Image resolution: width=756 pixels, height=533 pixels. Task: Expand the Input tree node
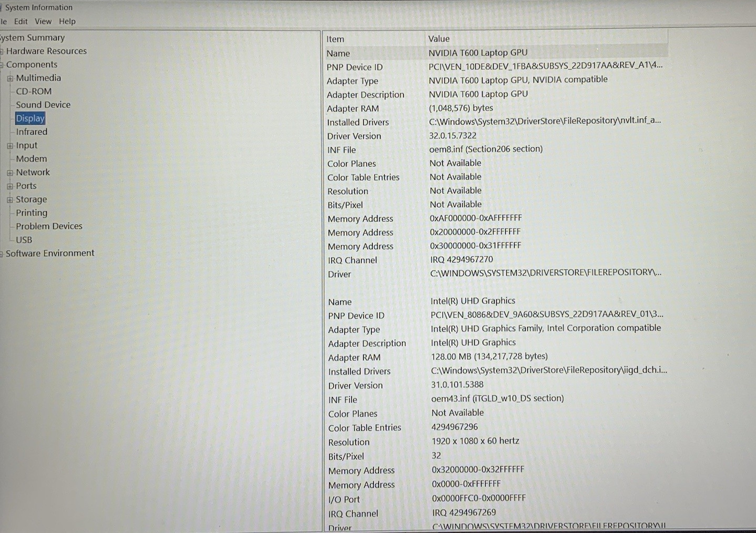[x=10, y=146]
